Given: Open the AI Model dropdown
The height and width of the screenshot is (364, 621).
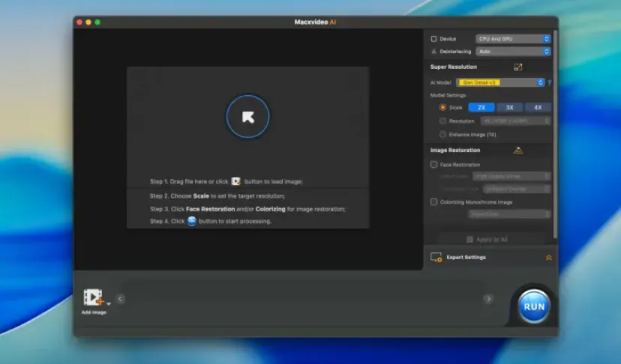Looking at the screenshot, I should coord(500,82).
